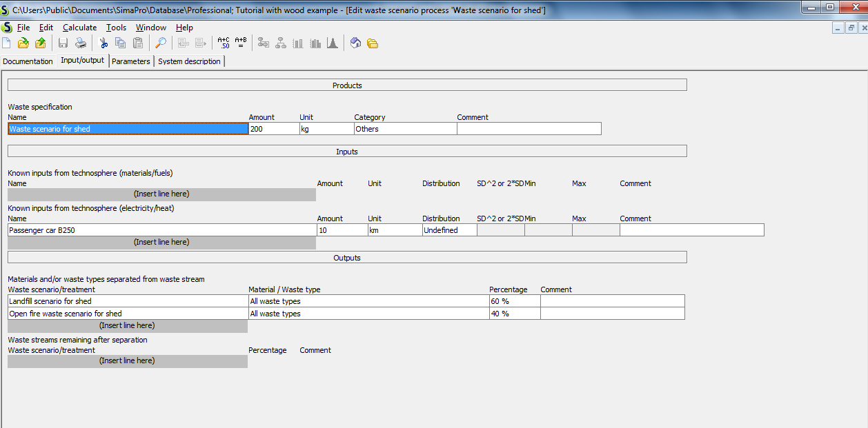Click the folder icon with green up arrow
The width and height of the screenshot is (868, 428).
pyautogui.click(x=41, y=43)
